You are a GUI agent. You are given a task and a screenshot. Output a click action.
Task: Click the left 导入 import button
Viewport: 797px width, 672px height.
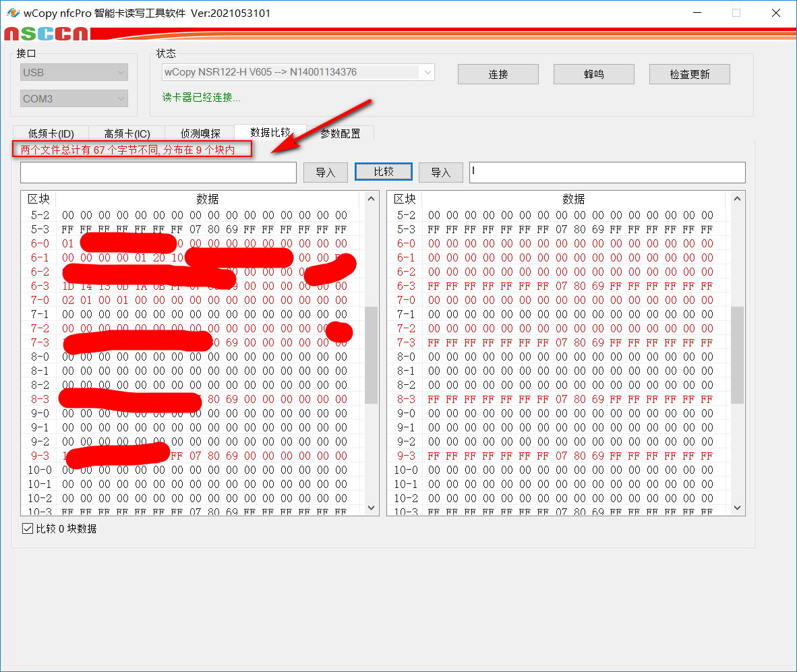point(326,172)
